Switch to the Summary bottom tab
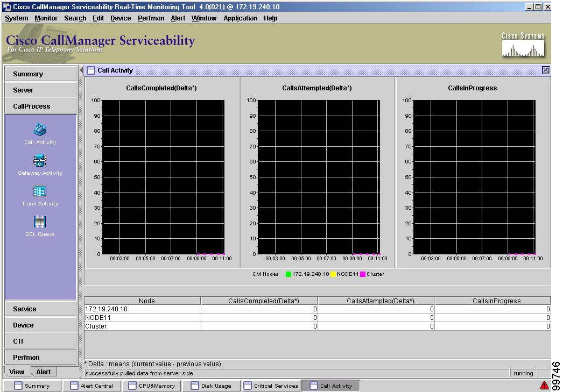This screenshot has width=563, height=392. coord(32,386)
